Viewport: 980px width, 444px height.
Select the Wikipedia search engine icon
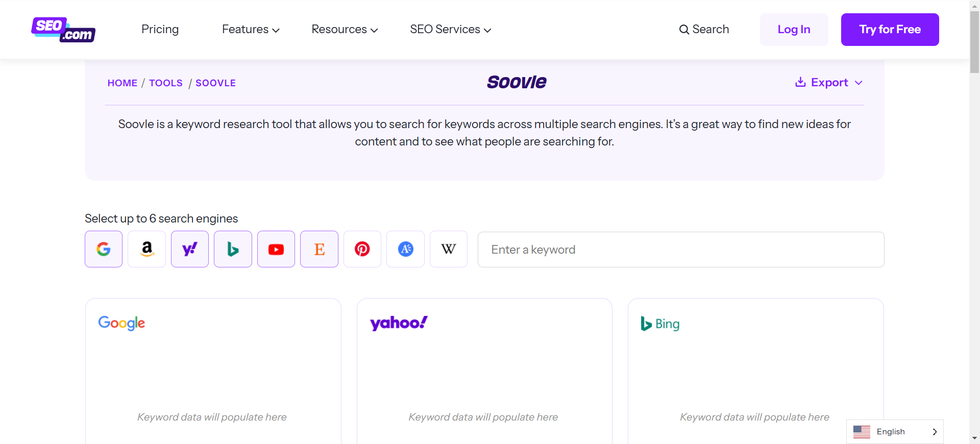(x=448, y=249)
